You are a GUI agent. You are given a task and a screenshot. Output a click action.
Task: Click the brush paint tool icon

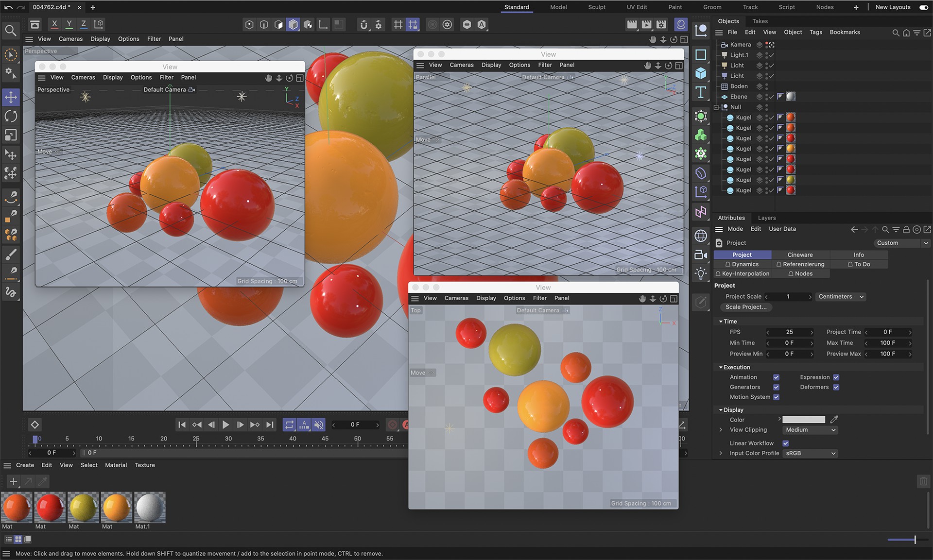point(11,255)
